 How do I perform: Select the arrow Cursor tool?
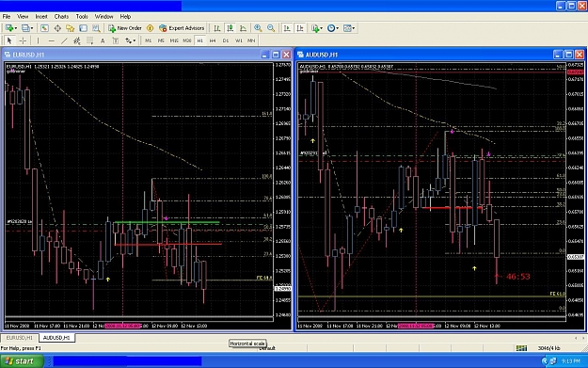[9, 40]
